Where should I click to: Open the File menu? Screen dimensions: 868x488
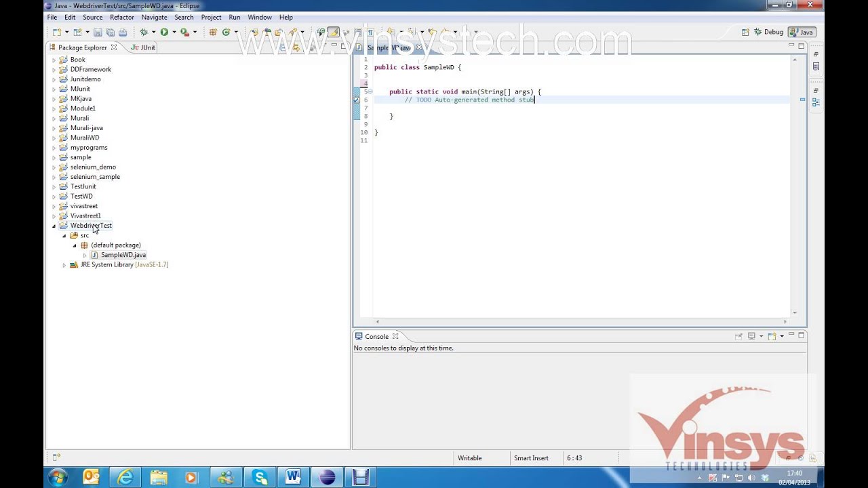click(x=52, y=17)
